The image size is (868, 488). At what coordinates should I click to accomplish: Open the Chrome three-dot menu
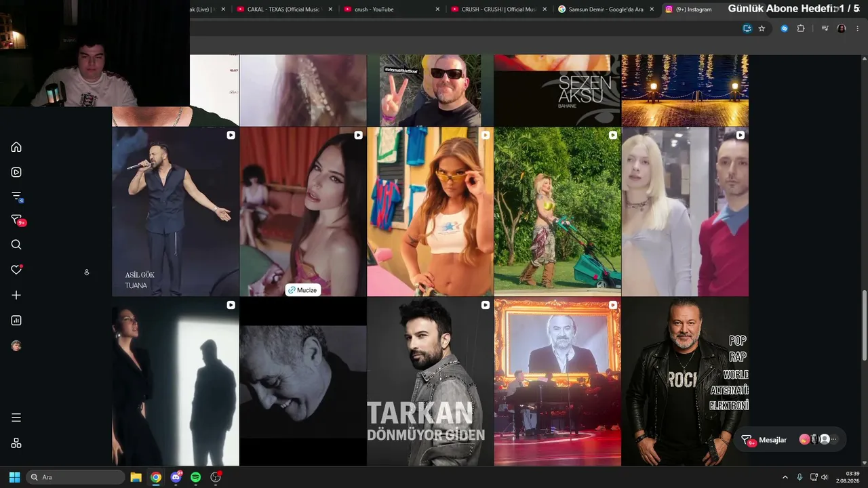858,28
